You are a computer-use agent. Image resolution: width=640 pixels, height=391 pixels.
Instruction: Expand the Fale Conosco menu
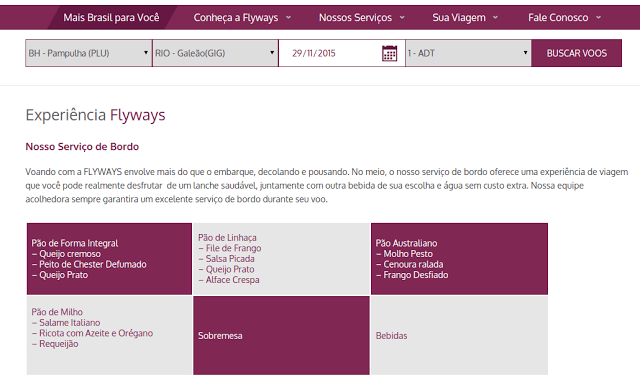tap(564, 18)
